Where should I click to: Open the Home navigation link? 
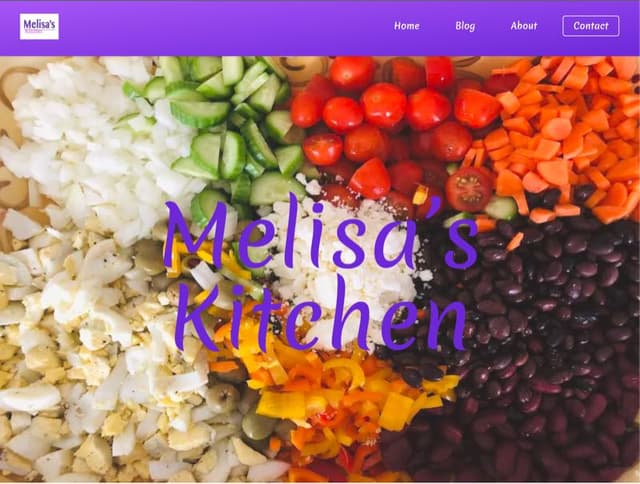(407, 26)
